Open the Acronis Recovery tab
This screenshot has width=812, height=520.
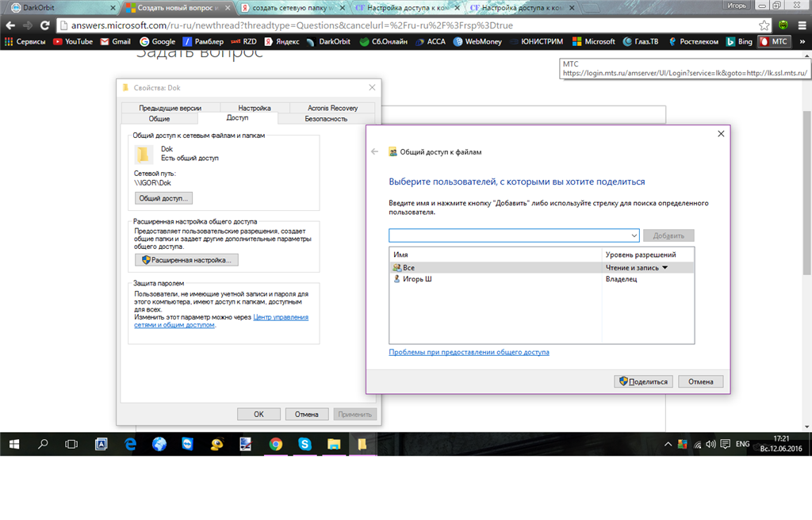(332, 108)
